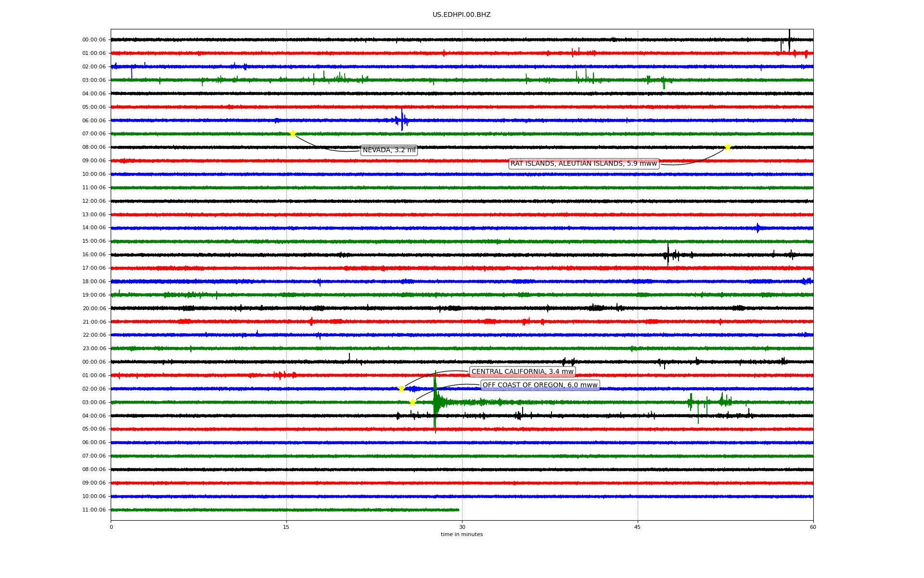Click the 45 minute x-axis tick label
The width and height of the screenshot is (924, 578).
point(638,527)
